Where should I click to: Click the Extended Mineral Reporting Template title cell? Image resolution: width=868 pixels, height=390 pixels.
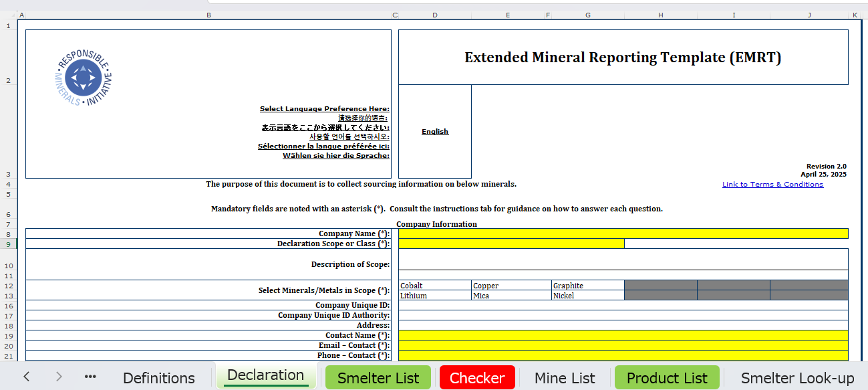click(x=623, y=58)
